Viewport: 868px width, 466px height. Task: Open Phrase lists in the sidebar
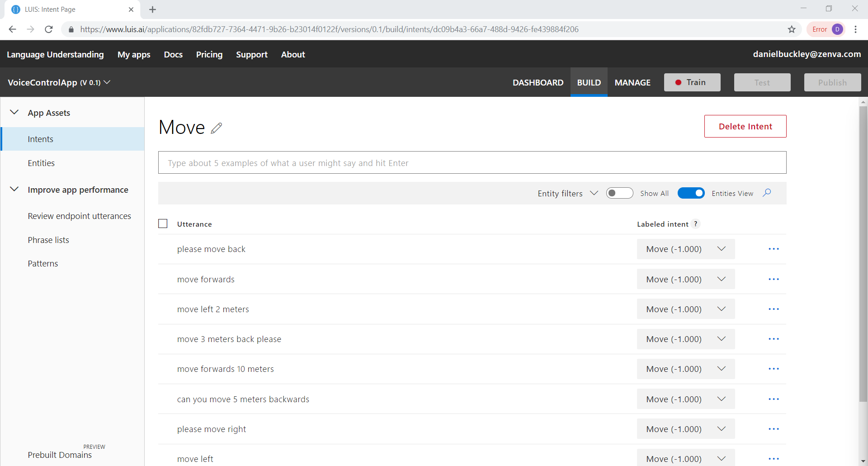[48, 240]
